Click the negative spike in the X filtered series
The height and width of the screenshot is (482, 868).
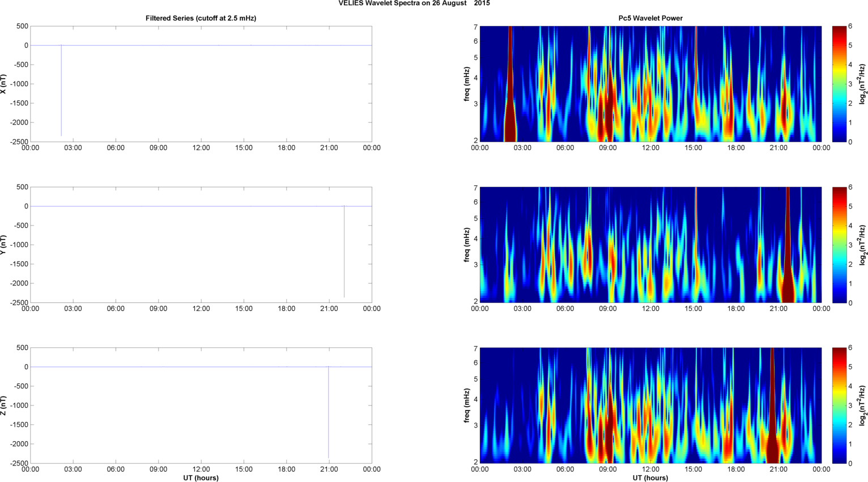[61, 91]
